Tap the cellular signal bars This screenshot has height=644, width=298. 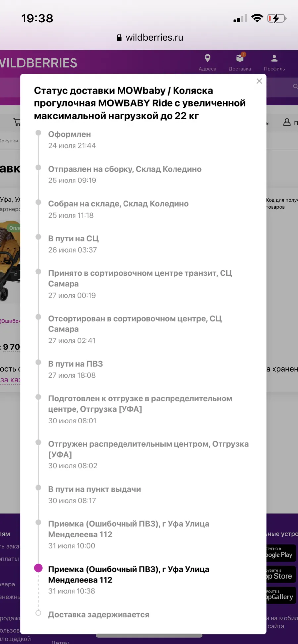coord(240,19)
